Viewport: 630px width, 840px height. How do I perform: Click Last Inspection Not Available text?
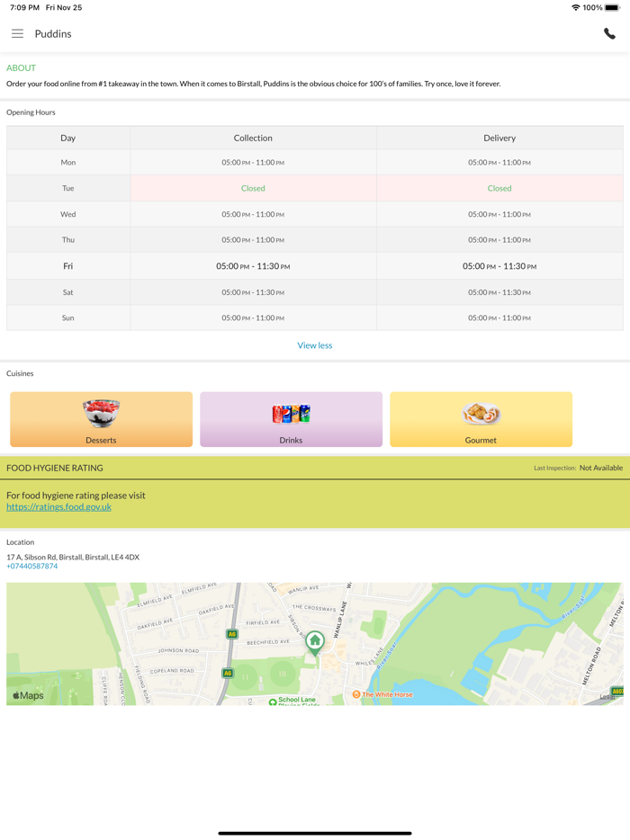click(x=578, y=468)
